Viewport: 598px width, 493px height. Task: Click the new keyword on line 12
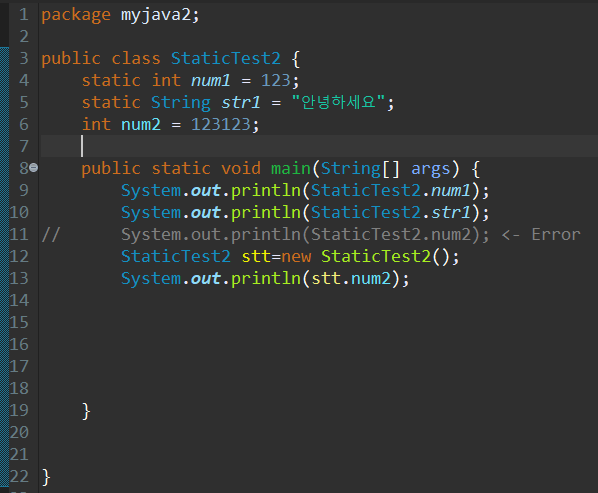[296, 257]
